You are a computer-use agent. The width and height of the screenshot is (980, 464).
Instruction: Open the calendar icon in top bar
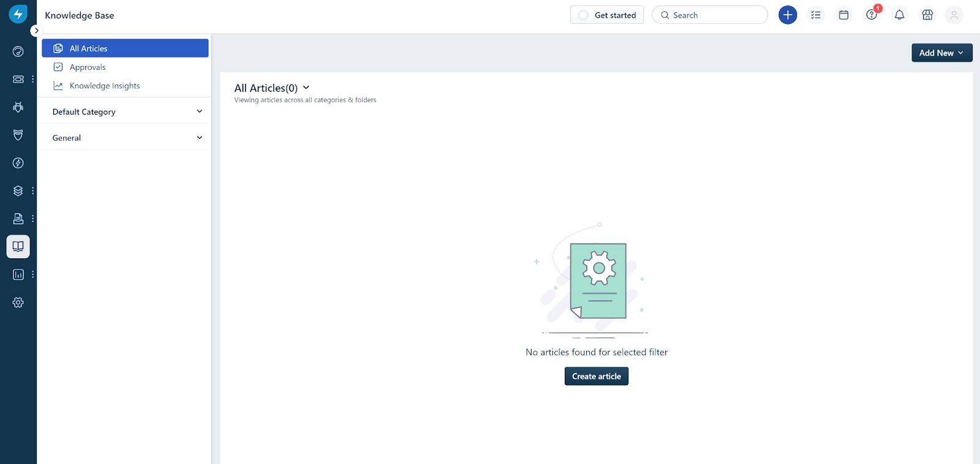(843, 15)
